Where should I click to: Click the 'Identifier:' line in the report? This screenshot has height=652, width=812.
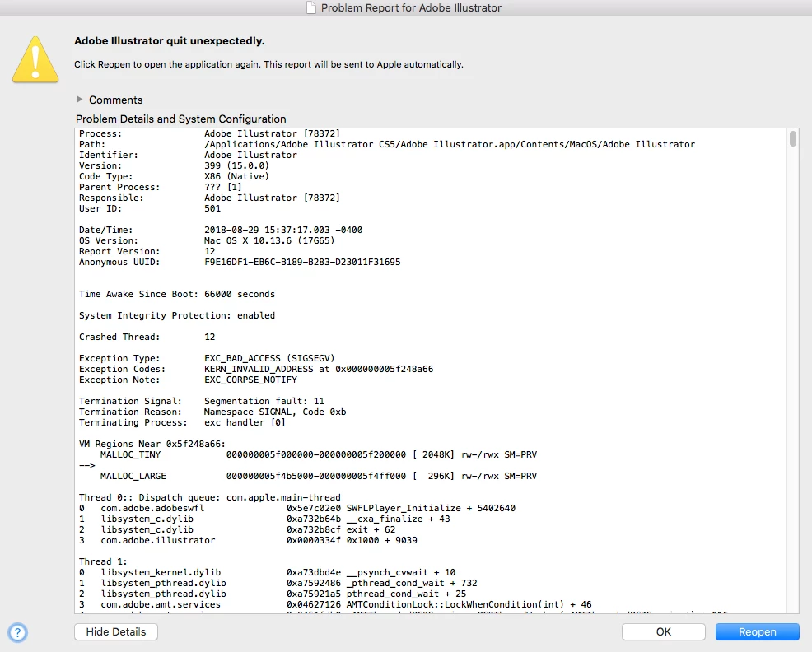(188, 155)
